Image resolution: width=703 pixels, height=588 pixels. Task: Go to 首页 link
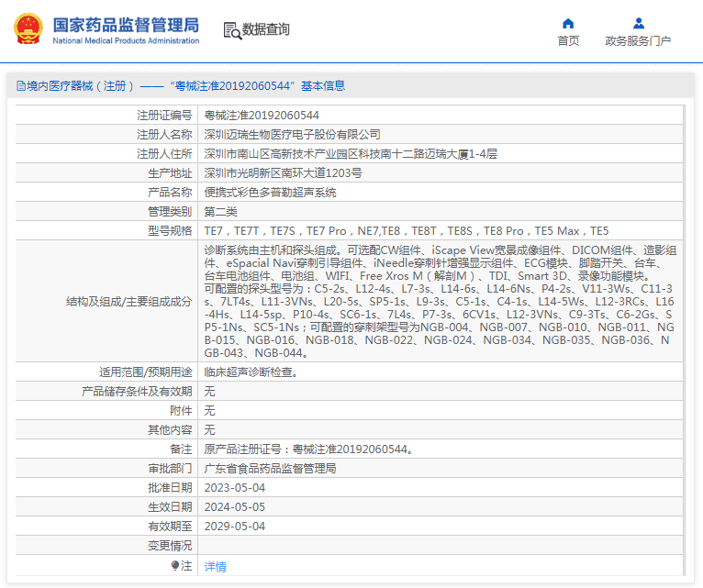point(568,40)
